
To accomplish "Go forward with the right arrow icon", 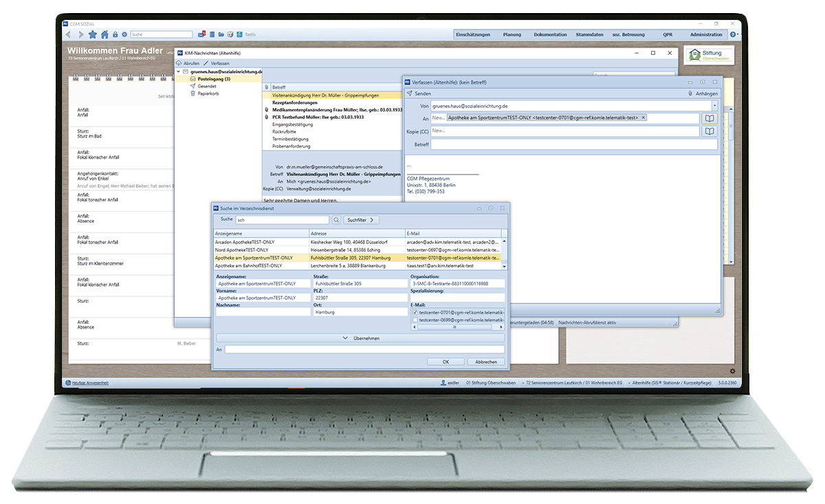I will 80,34.
